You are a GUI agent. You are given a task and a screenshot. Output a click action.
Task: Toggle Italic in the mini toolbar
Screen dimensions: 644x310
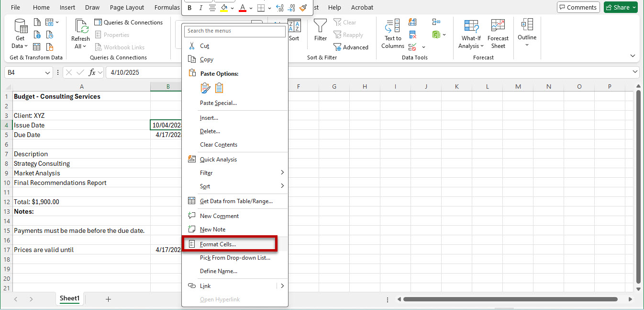[200, 8]
